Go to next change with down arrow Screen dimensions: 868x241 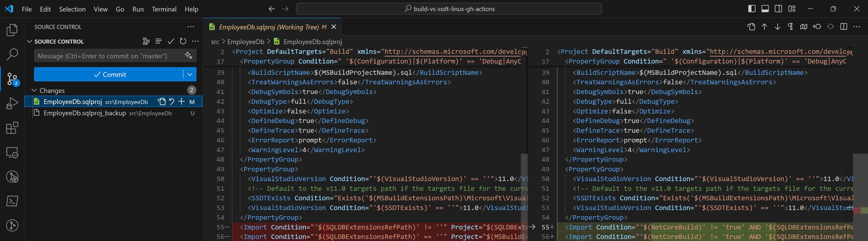pos(777,27)
